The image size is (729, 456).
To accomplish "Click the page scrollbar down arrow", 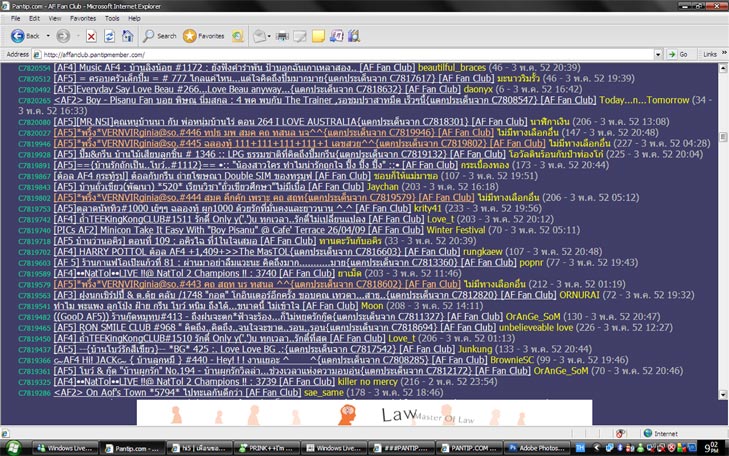I will [x=723, y=394].
